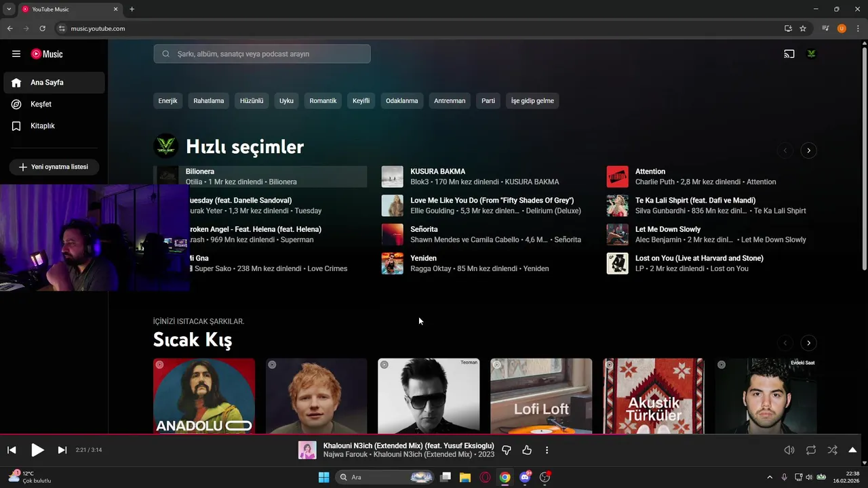
Task: Skip to next track
Action: (x=62, y=450)
